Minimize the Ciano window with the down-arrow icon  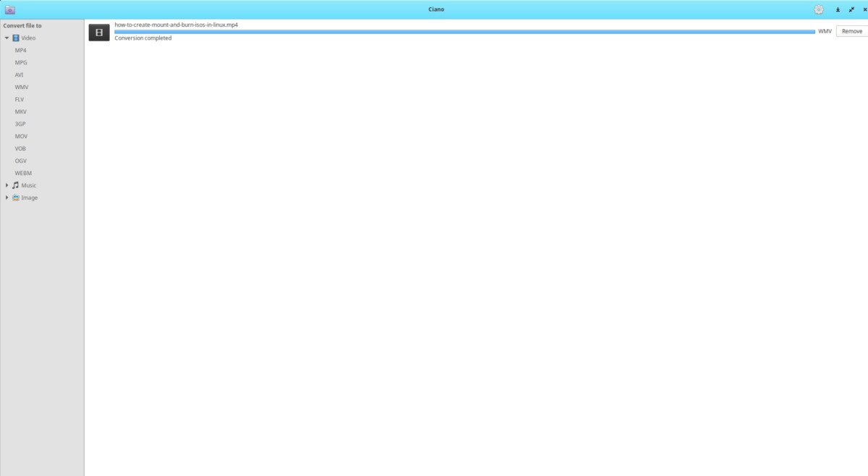[838, 9]
